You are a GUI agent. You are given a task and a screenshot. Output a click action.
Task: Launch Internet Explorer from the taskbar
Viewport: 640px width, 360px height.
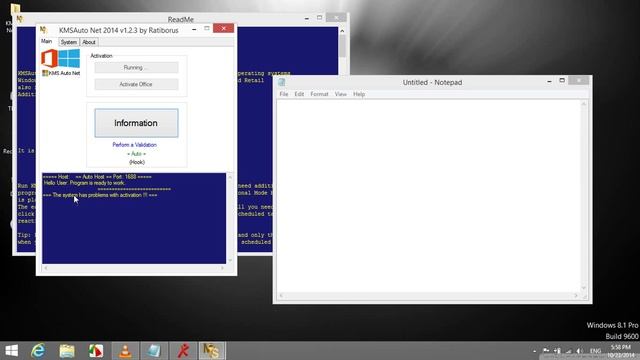(38, 351)
